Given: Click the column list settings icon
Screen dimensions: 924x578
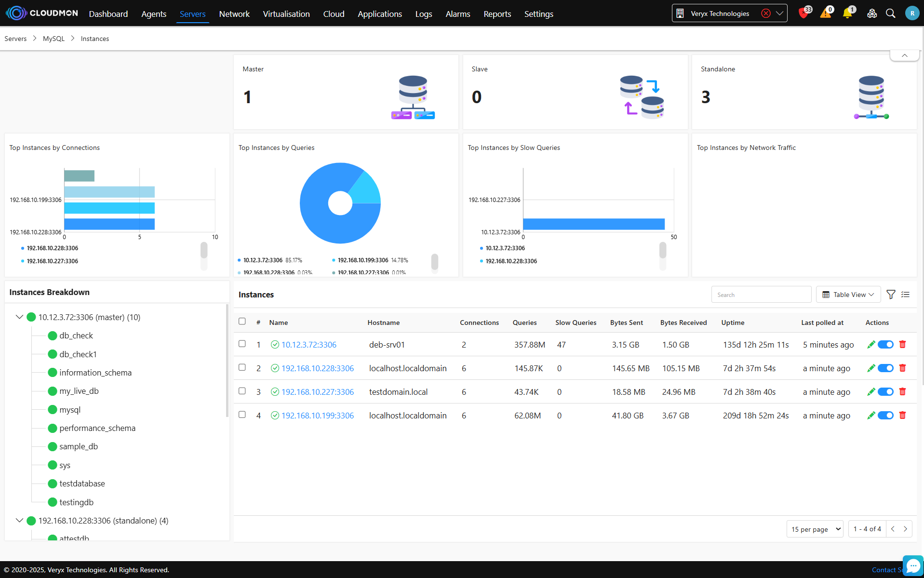Looking at the screenshot, I should [x=906, y=295].
